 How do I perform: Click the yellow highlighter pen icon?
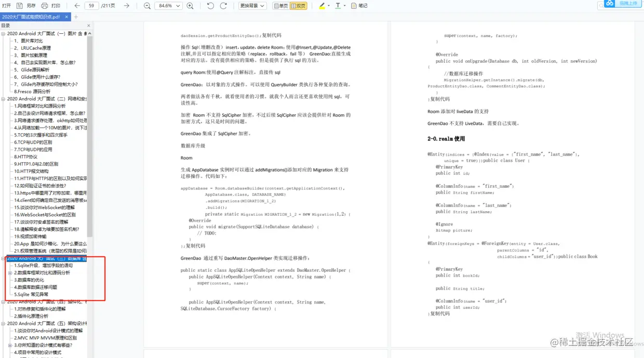[x=322, y=6]
